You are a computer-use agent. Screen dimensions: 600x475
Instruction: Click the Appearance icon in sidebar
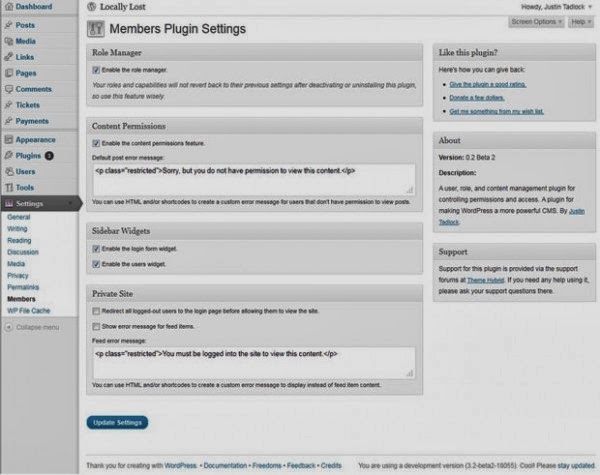point(9,139)
